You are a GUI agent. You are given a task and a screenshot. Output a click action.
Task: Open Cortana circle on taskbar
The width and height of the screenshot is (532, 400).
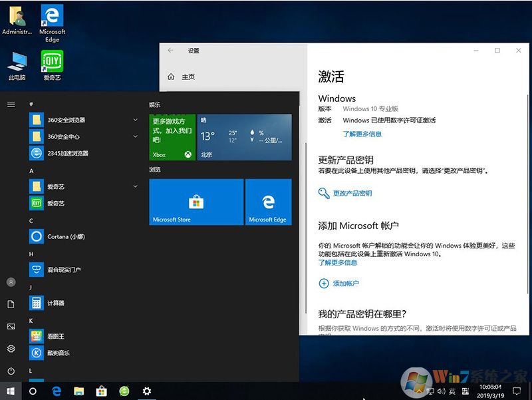(33, 391)
